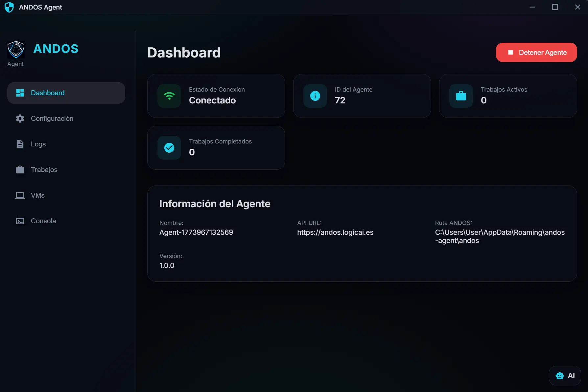Image resolution: width=588 pixels, height=392 pixels.
Task: Switch to the Configuración section
Action: (x=52, y=119)
